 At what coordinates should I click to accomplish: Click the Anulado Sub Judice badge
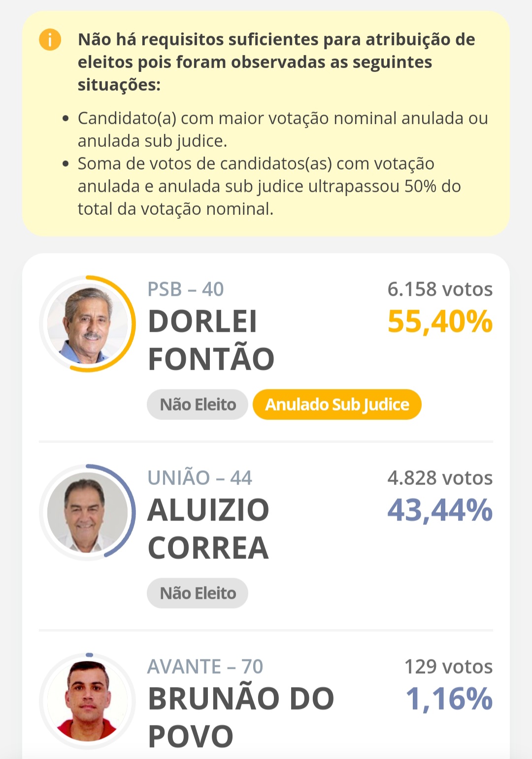(x=337, y=405)
